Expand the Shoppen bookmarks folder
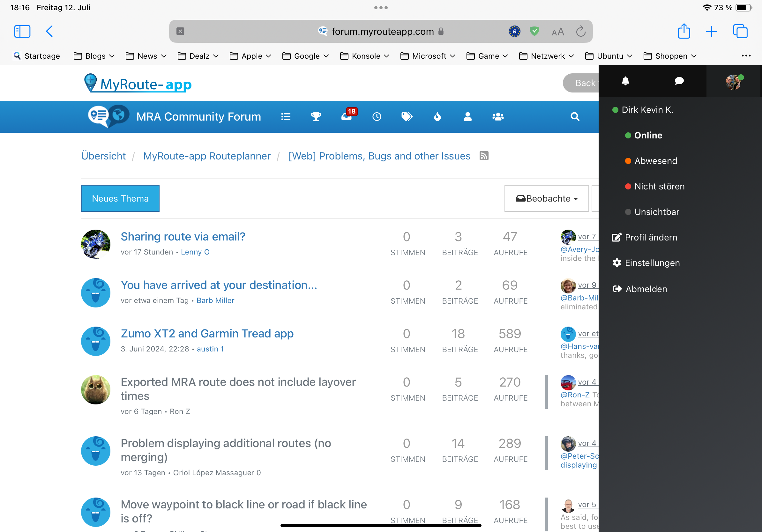The width and height of the screenshot is (762, 532). [670, 56]
